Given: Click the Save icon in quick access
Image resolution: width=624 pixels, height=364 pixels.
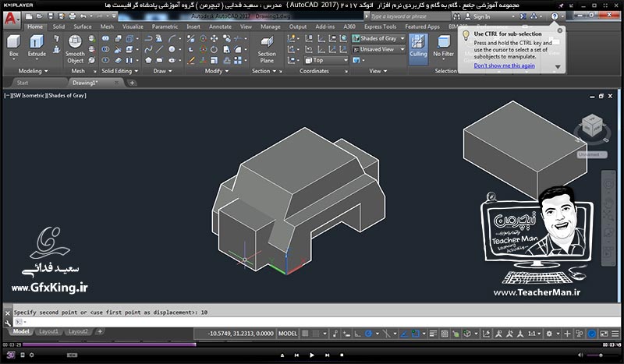Looking at the screenshot, I should pos(51,16).
